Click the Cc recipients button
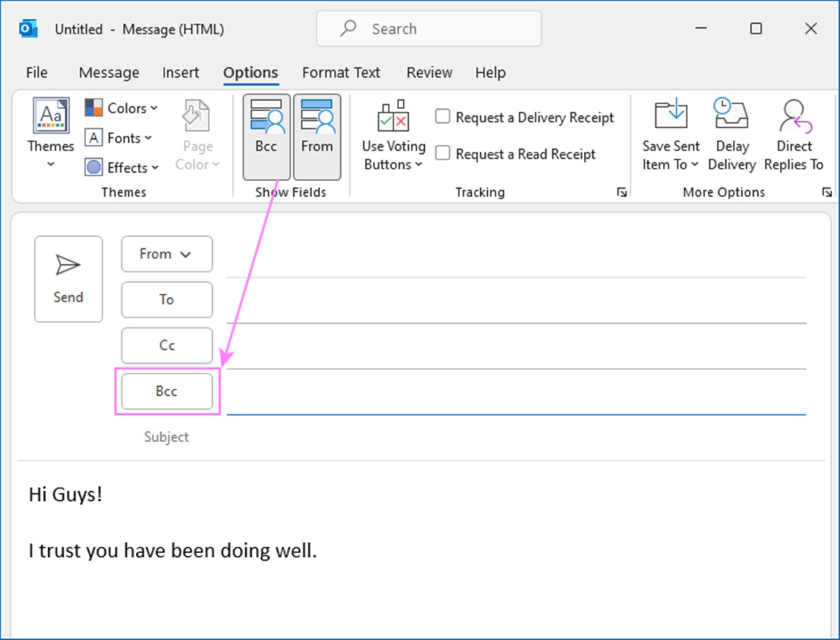 167,346
